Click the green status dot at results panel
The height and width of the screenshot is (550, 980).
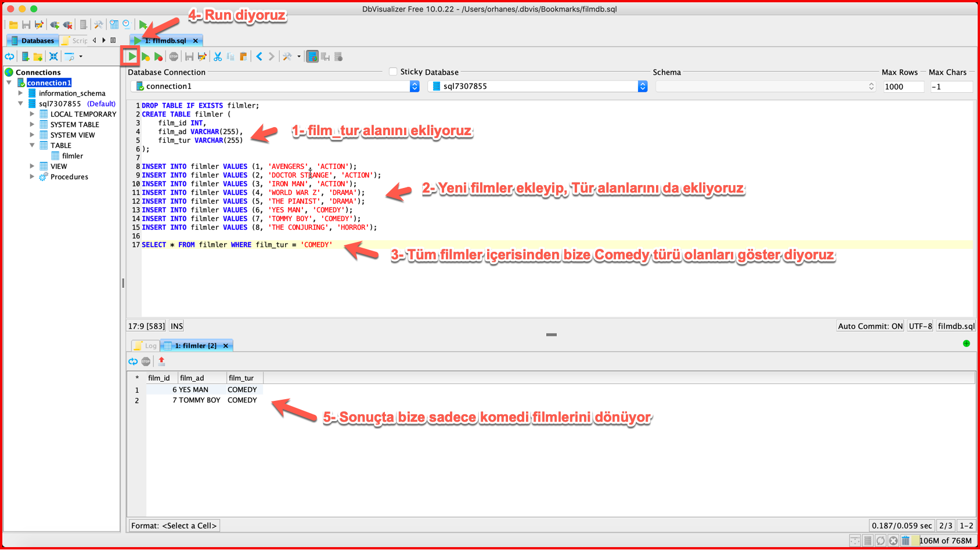click(967, 343)
